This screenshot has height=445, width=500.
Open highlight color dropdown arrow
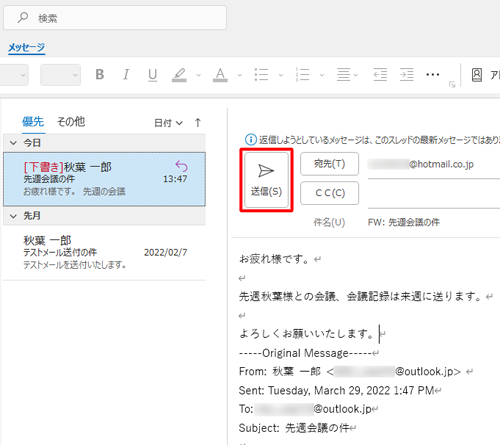199,75
